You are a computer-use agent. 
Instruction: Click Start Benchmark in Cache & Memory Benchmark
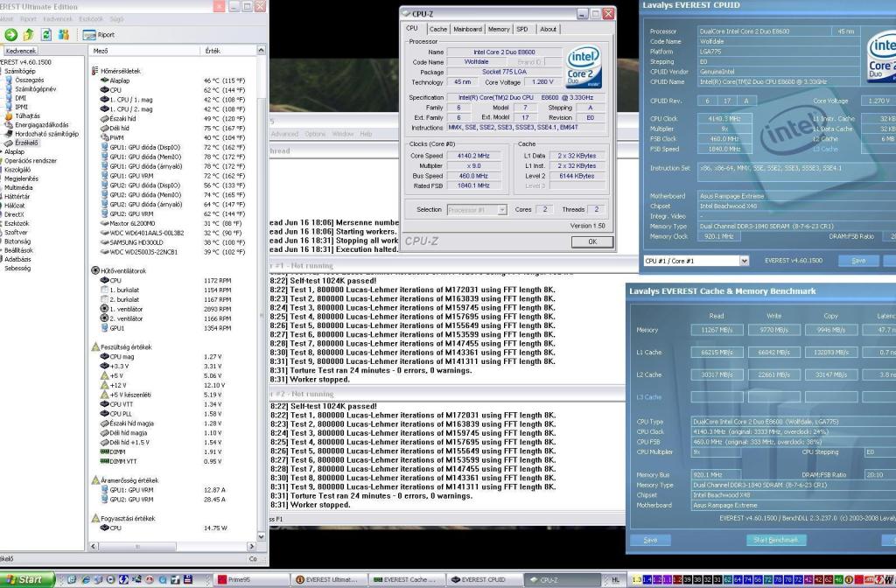pos(776,539)
